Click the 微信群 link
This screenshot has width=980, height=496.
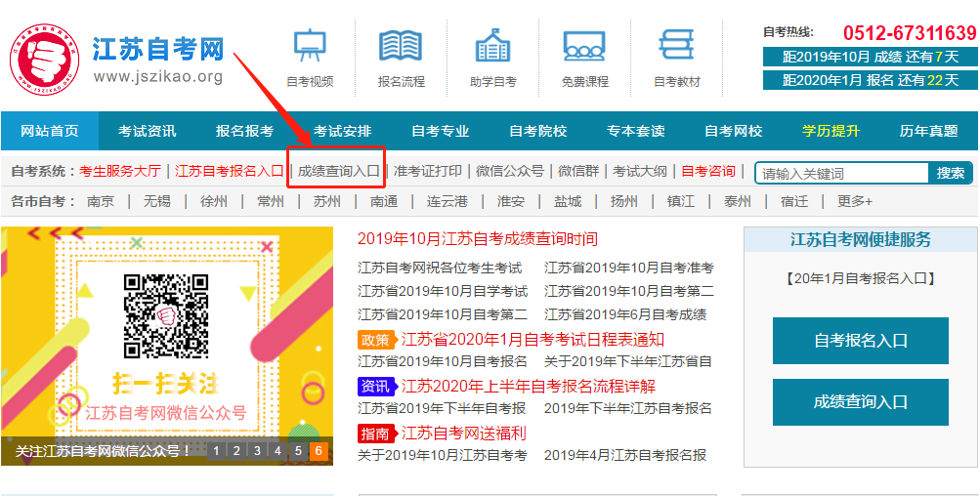[578, 171]
